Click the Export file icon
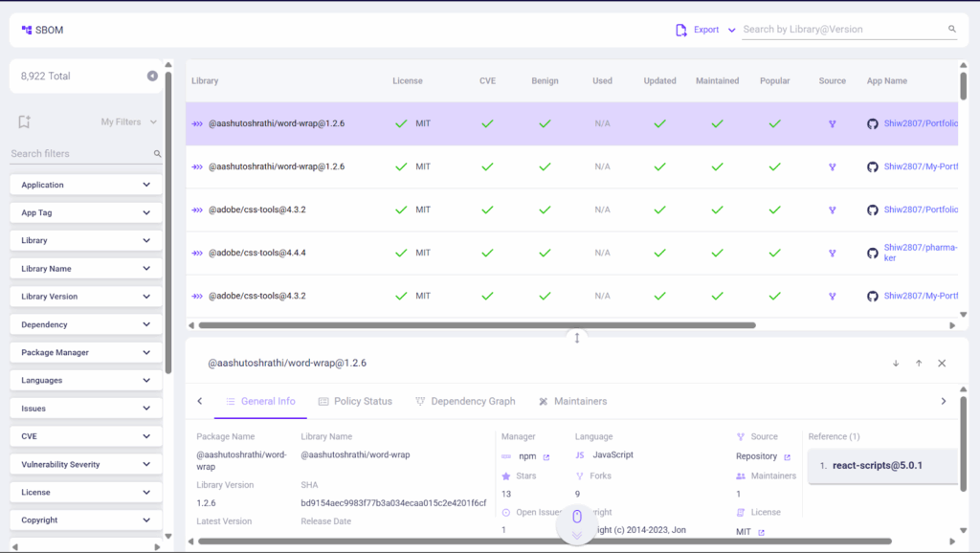 (680, 30)
